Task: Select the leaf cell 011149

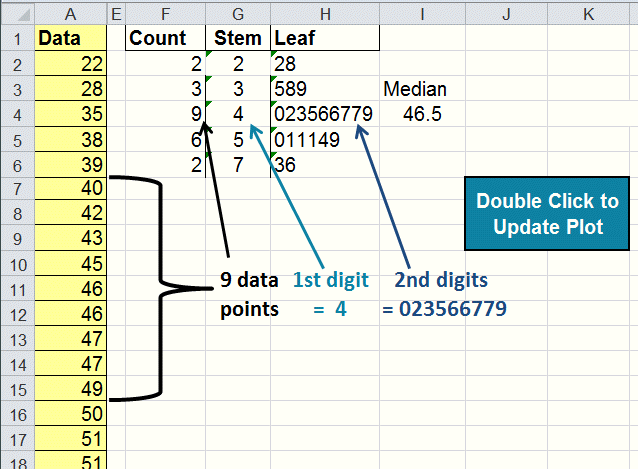Action: pos(325,139)
